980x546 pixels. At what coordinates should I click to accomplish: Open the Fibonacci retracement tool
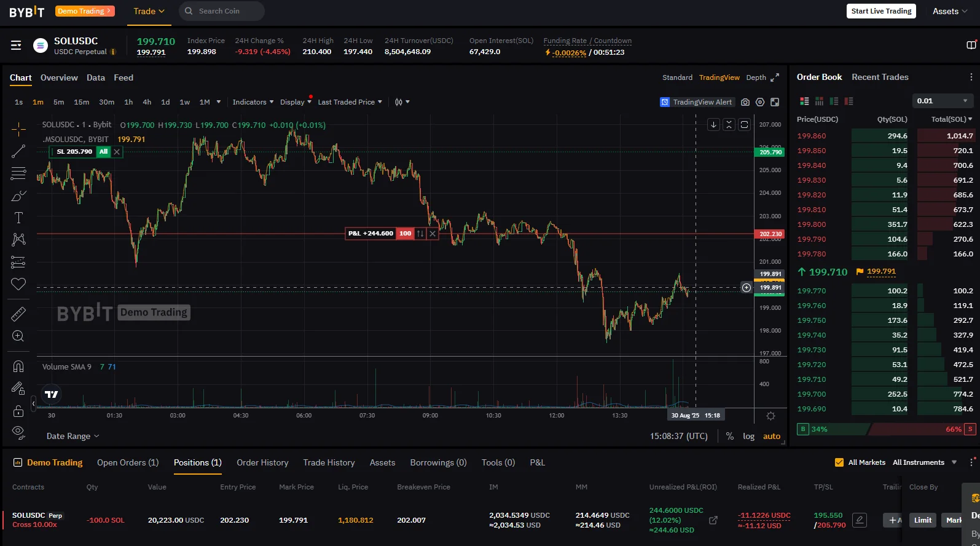click(x=18, y=173)
